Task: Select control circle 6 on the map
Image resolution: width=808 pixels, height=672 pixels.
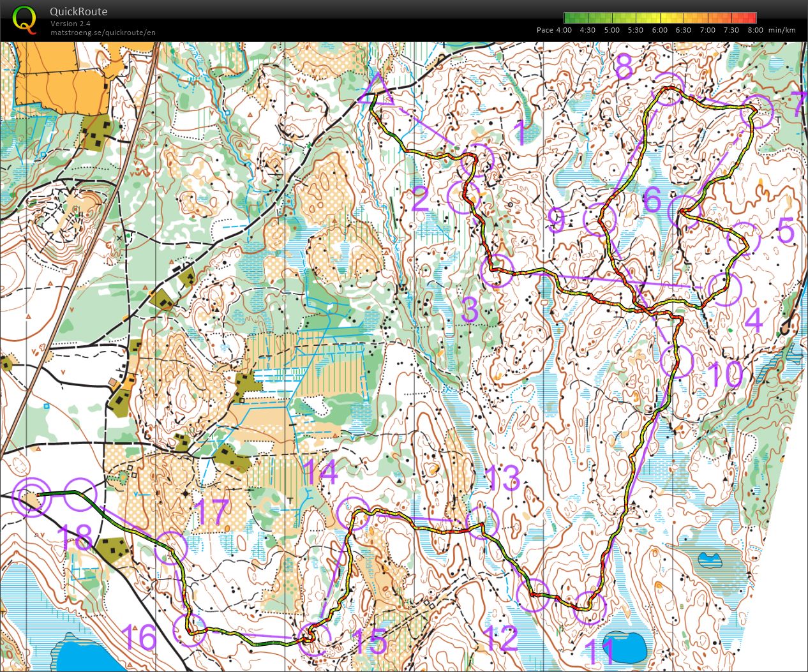Action: click(685, 211)
